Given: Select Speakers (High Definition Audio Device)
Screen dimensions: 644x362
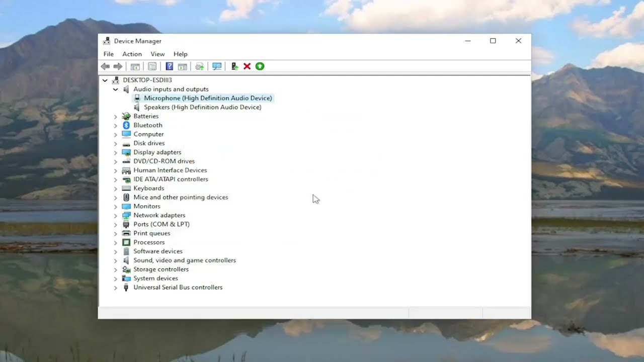Looking at the screenshot, I should click(x=202, y=107).
